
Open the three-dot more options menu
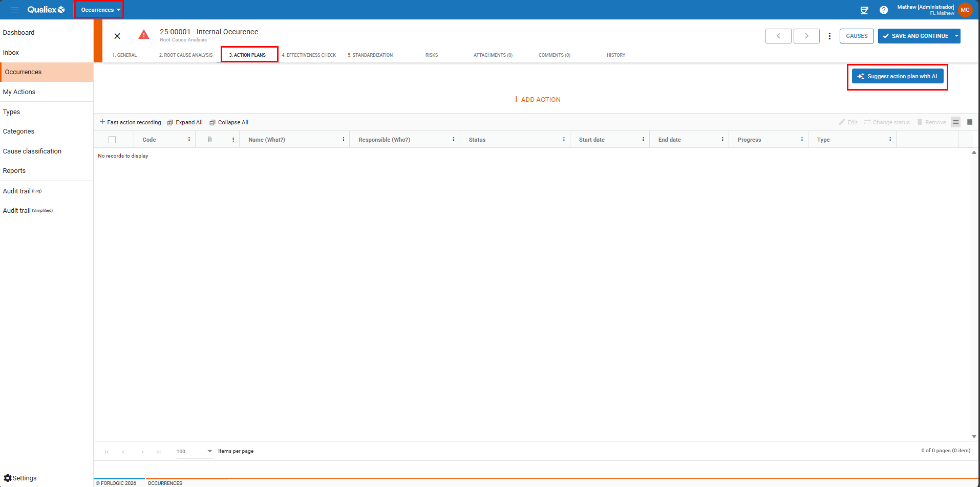829,36
